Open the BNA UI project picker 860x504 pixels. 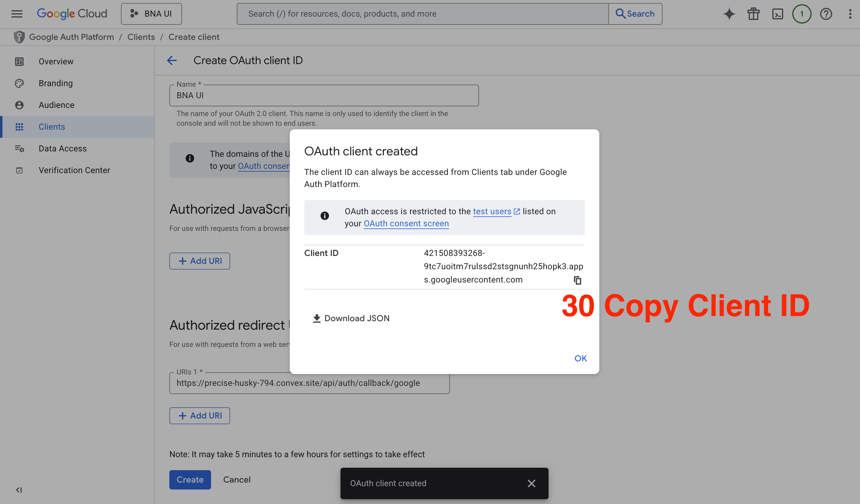point(151,14)
